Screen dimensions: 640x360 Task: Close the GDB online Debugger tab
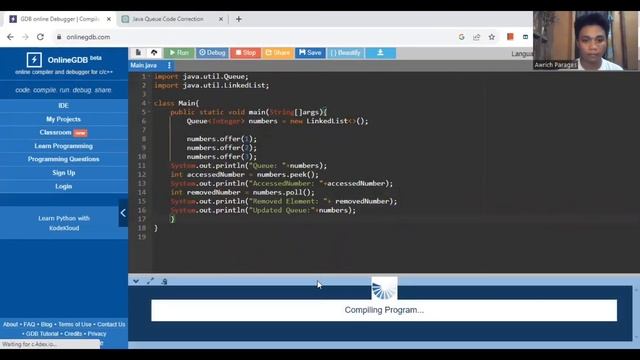pos(109,19)
